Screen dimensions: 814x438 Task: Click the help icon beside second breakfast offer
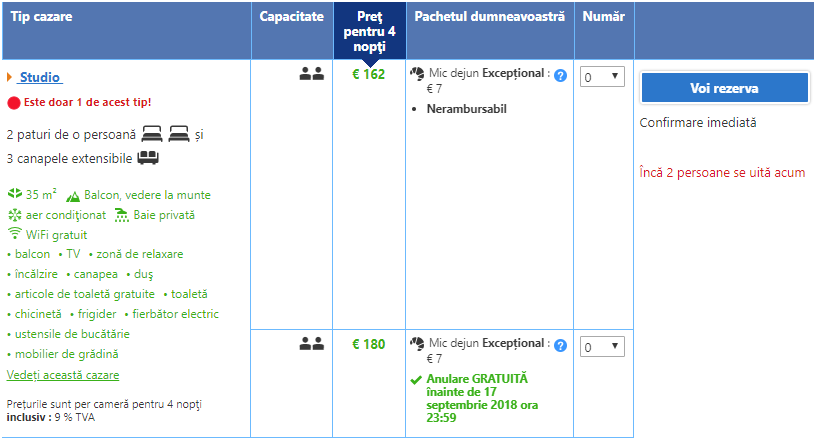tap(560, 346)
